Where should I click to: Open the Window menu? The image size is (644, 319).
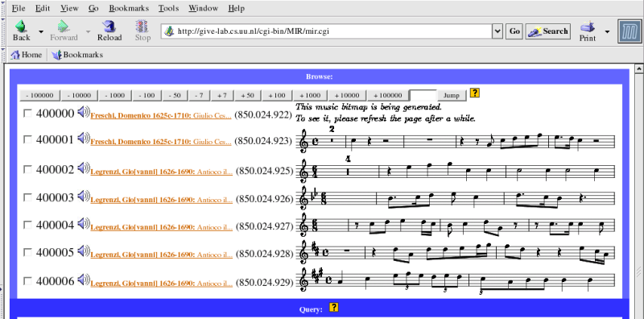click(x=204, y=8)
